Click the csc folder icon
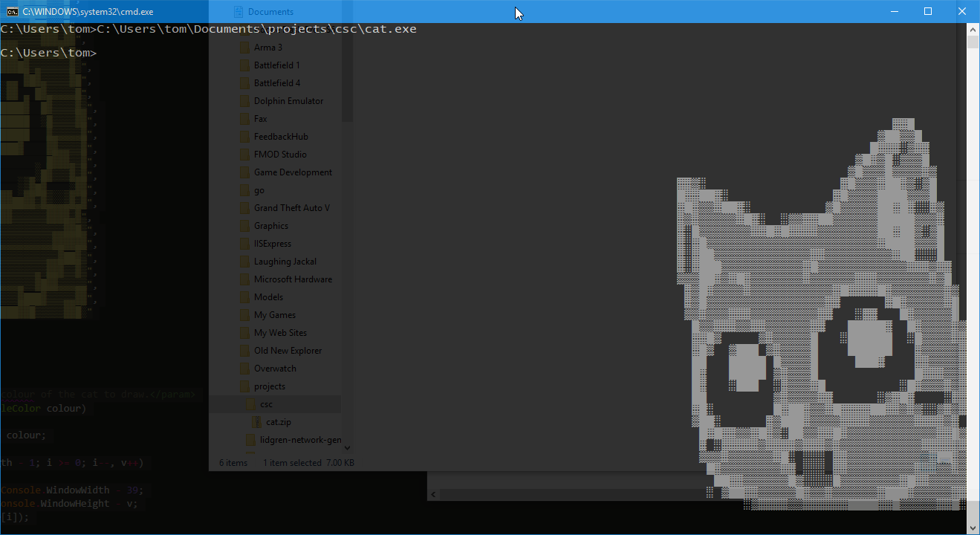Viewport: 980px width, 535px height. 250,404
